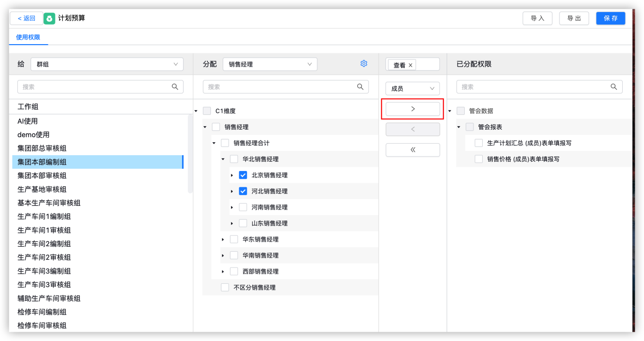Click the double left-arrow remove-all button

point(413,150)
